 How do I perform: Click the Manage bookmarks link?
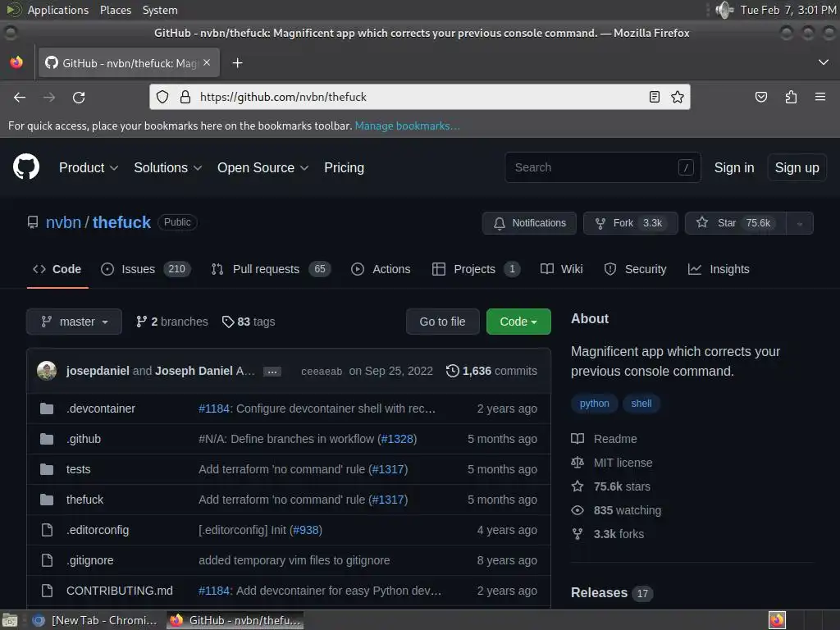pyautogui.click(x=407, y=126)
